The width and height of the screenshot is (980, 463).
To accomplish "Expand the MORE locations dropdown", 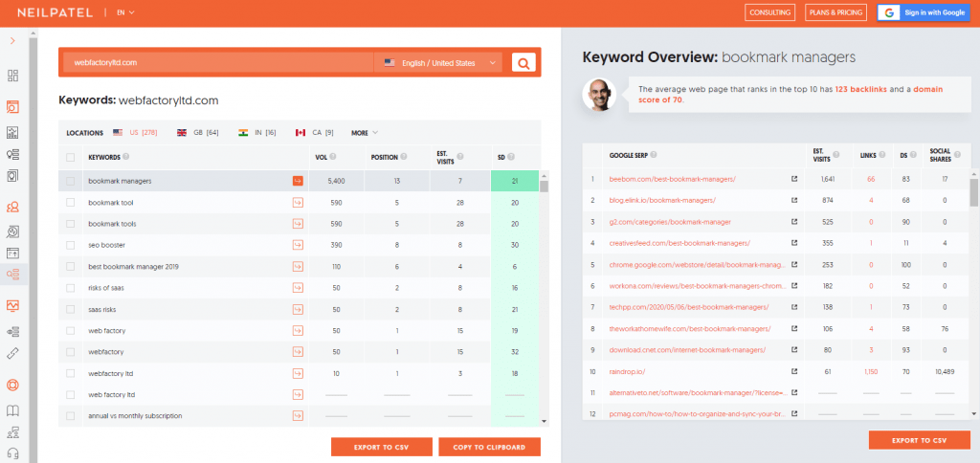I will pos(365,132).
